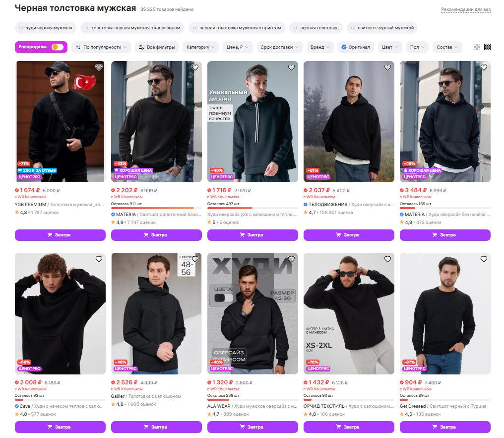Click Завтра cart button for 1 716 ₽ hoodie
Viewport: 504px width, 438px height.
coord(252,235)
